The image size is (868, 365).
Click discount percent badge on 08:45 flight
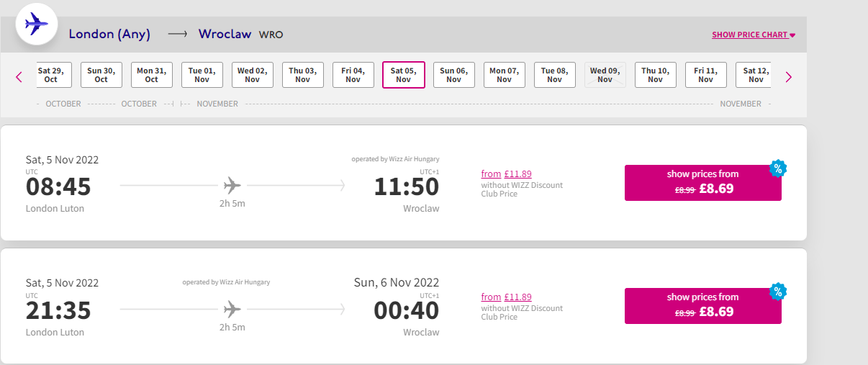click(777, 168)
